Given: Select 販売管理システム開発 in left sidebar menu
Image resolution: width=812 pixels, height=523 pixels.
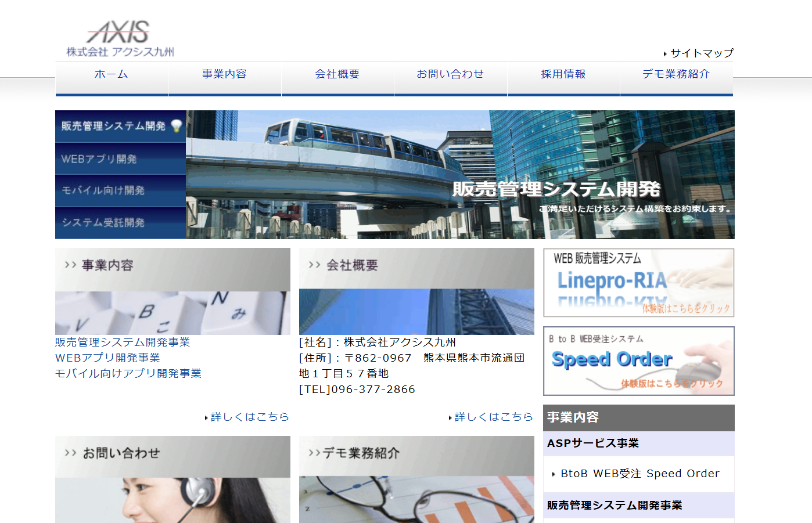Looking at the screenshot, I should coord(116,126).
